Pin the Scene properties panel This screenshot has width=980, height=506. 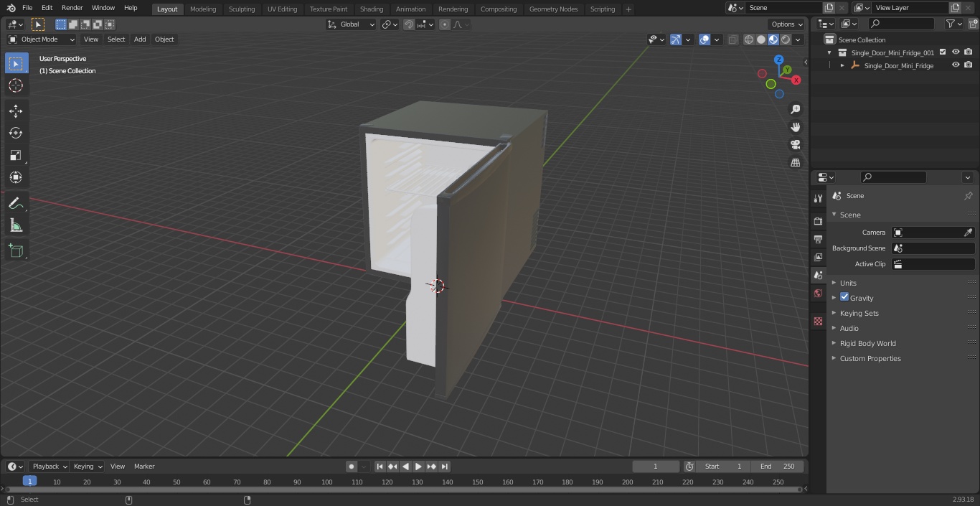[x=968, y=196]
